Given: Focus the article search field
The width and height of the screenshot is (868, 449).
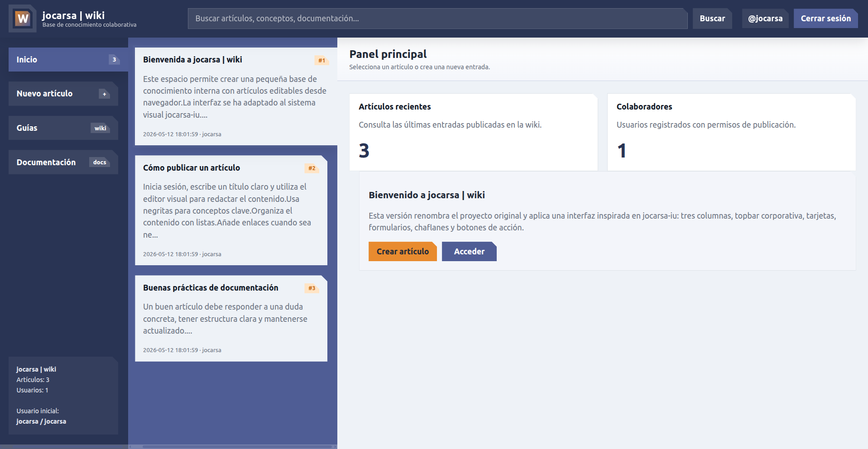Looking at the screenshot, I should click(x=437, y=19).
